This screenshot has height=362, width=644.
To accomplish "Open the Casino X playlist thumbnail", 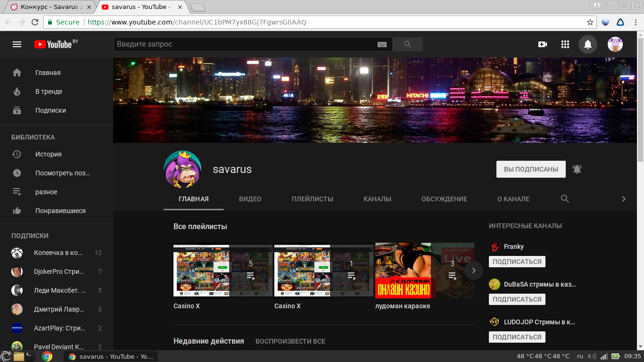I will [201, 271].
